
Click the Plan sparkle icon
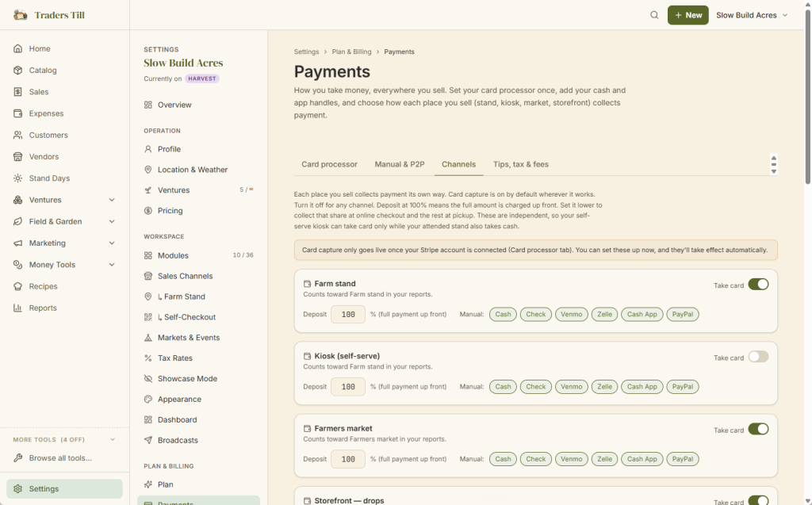[148, 485]
